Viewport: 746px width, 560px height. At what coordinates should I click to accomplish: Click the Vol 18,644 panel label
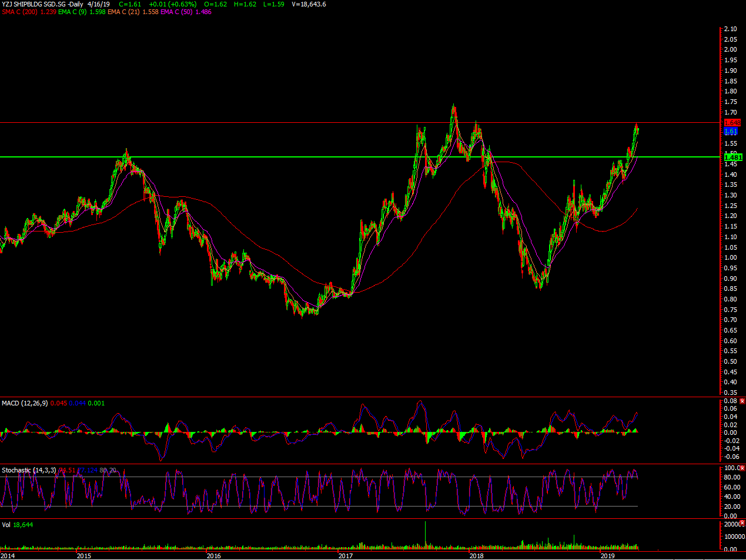(18, 524)
